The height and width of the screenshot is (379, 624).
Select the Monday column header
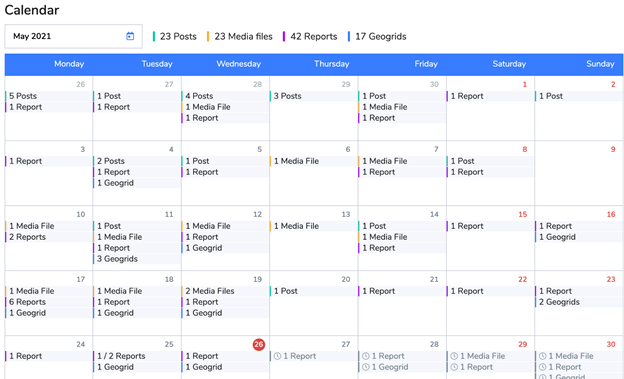pyautogui.click(x=69, y=64)
